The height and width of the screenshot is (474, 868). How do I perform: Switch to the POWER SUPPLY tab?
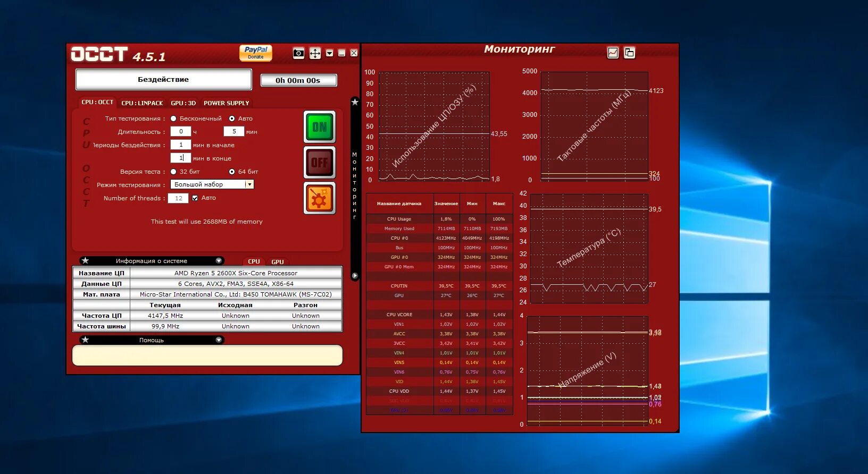(x=227, y=103)
